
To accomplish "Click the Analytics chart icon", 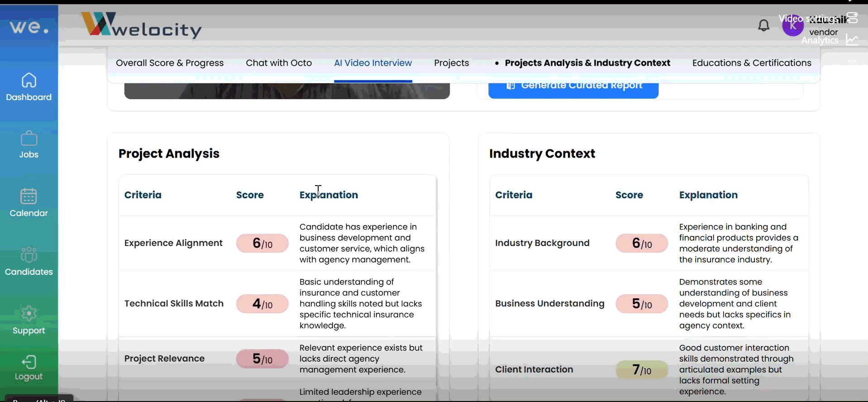I will coord(852,40).
